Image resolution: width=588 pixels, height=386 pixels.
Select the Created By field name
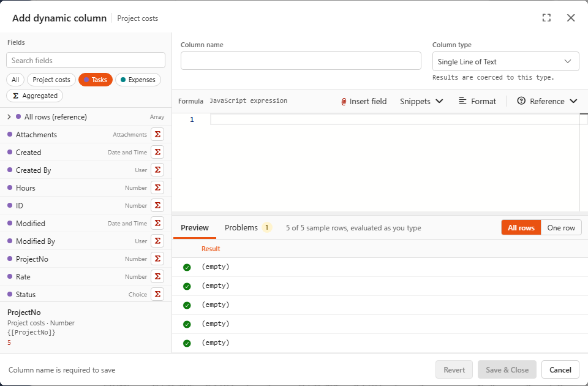click(33, 170)
